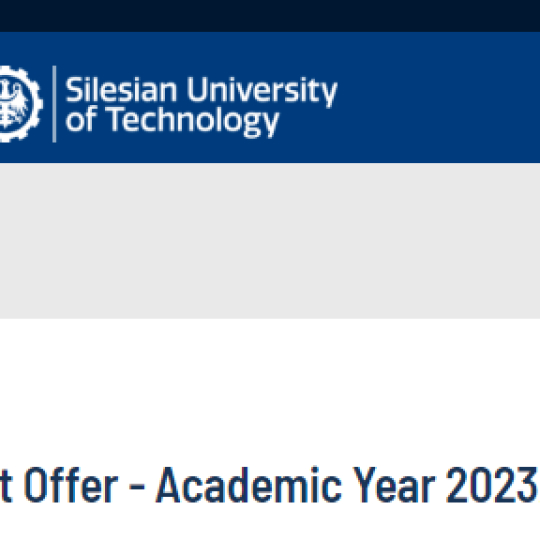Click the partial letter "t" before "Offer"
Viewport: 540px width, 540px height.
tap(6, 487)
